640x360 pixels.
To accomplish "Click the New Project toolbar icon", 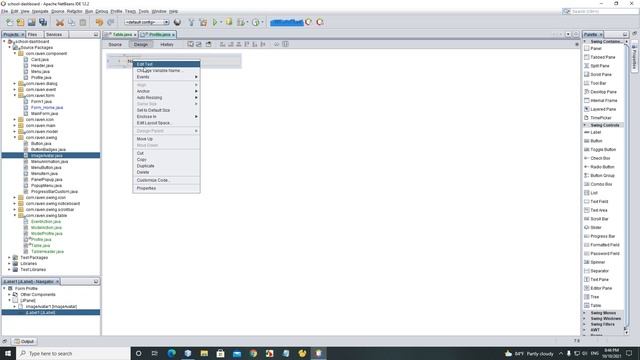I will [20, 22].
